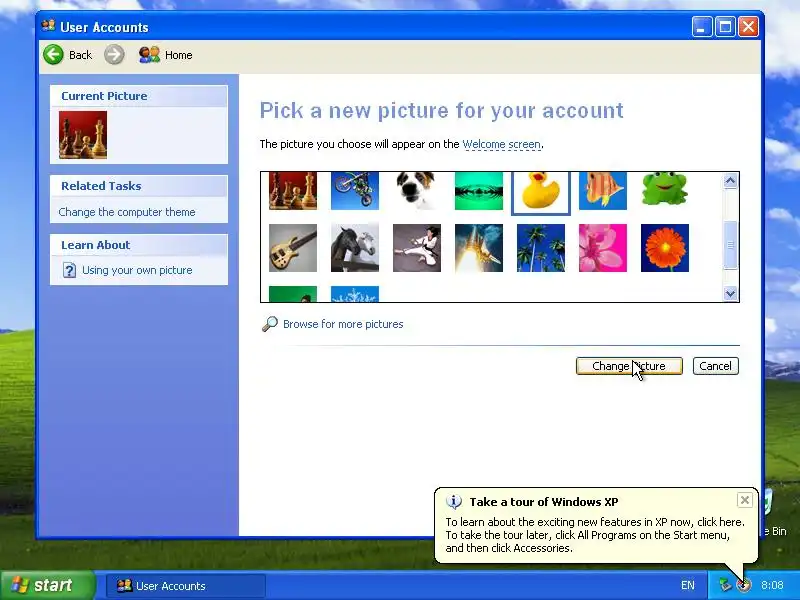Click the User Accounts title bar icon

48,26
